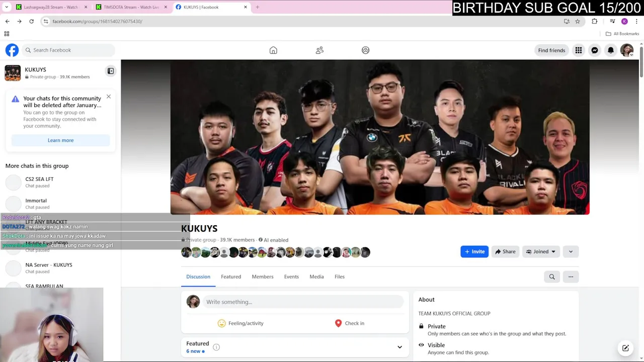Search within the group via magnifier

(552, 277)
